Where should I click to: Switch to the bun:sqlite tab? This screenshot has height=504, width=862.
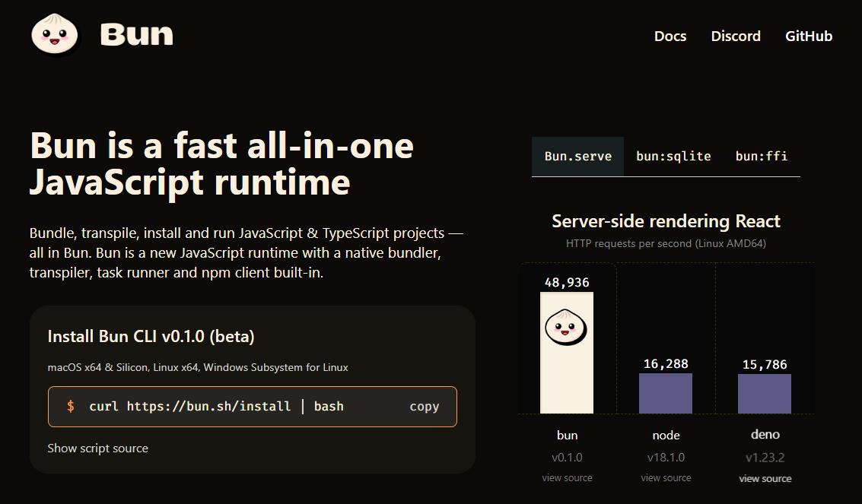tap(673, 157)
